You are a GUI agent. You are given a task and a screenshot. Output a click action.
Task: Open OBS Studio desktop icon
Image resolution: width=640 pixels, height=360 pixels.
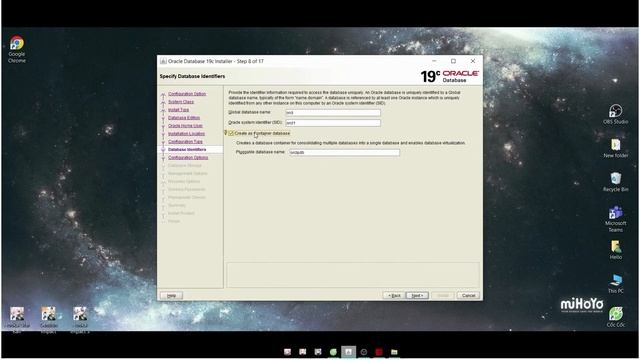click(x=615, y=114)
